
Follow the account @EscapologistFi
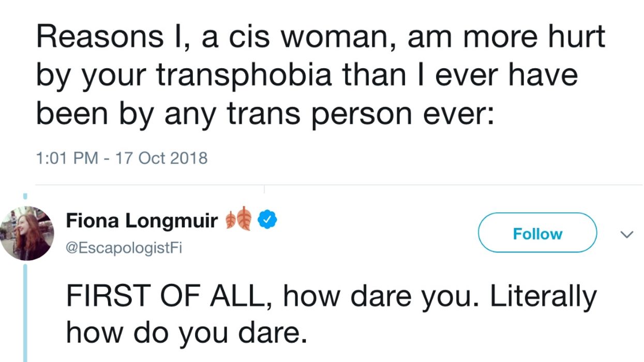point(537,233)
